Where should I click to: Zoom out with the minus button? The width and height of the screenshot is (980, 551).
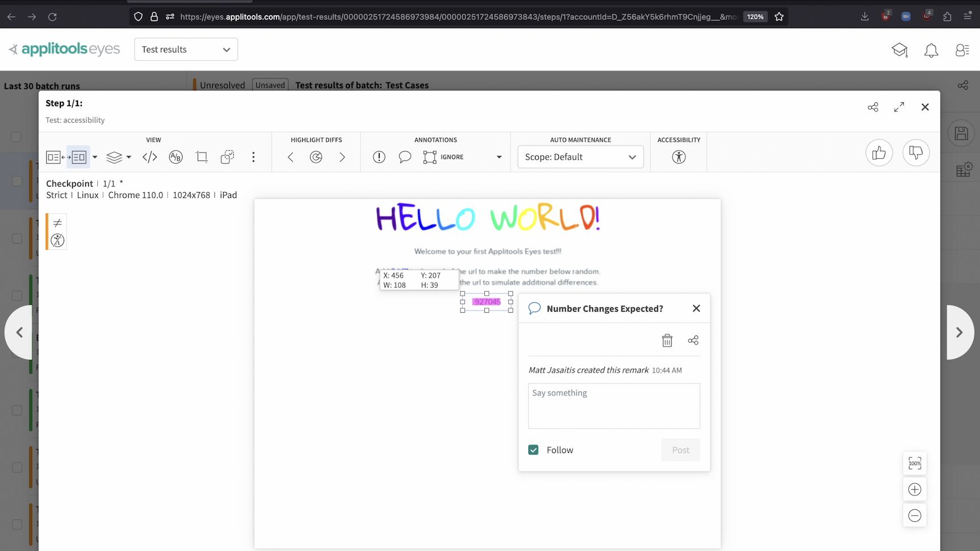[x=915, y=516]
